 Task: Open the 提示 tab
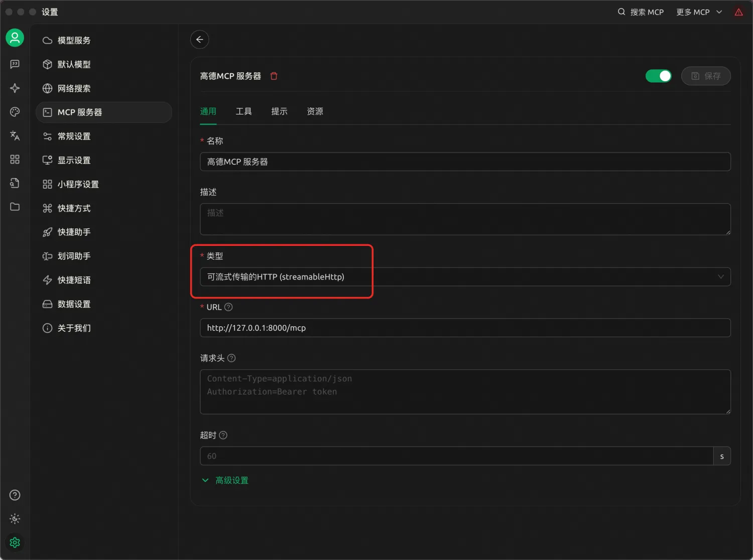point(280,111)
